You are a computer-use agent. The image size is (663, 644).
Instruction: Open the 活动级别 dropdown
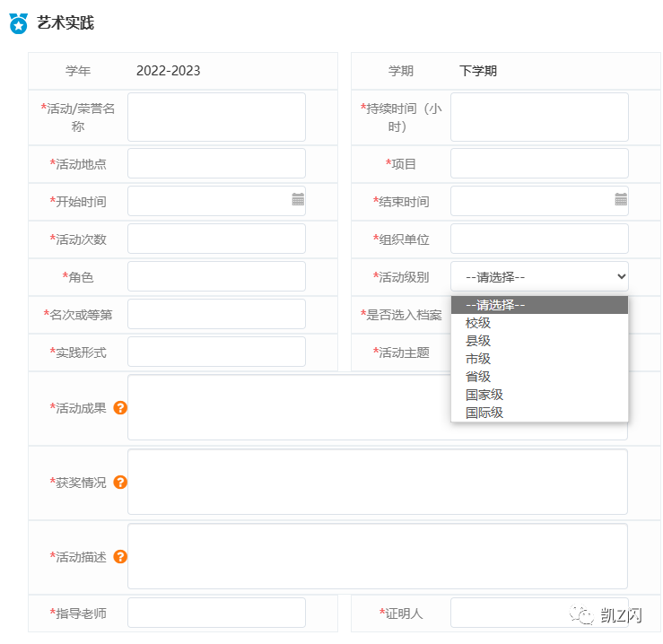tap(539, 276)
